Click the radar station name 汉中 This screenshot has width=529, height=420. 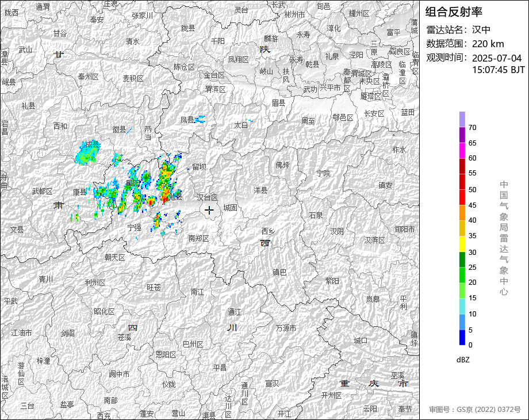point(481,30)
